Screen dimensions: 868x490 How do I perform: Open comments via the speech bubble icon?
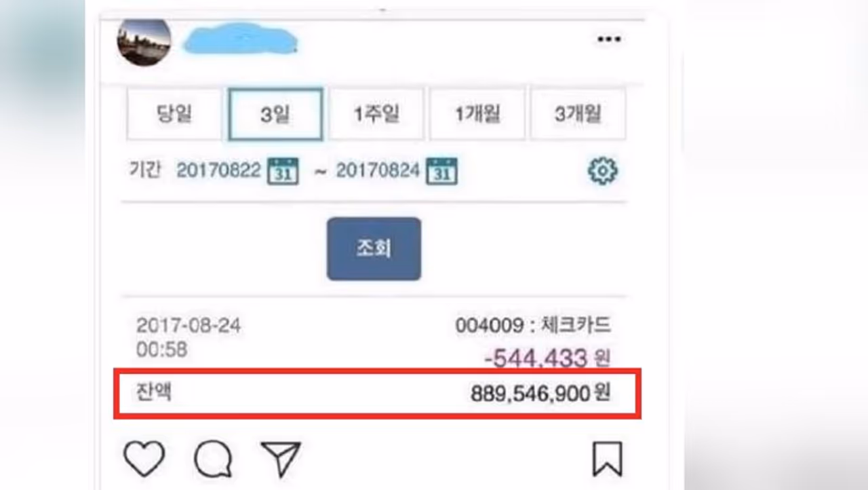click(213, 459)
